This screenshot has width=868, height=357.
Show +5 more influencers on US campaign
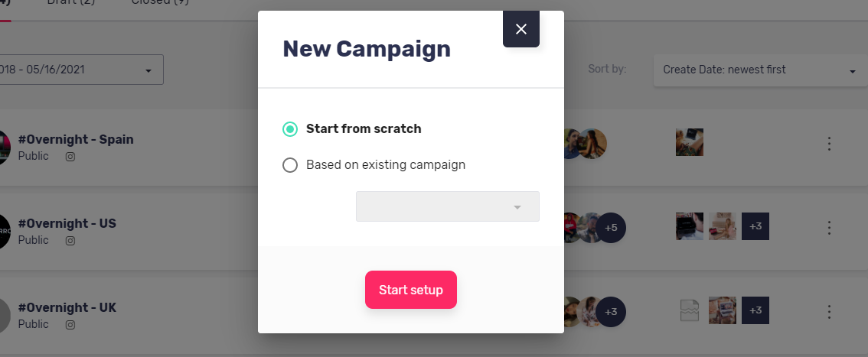(x=611, y=228)
